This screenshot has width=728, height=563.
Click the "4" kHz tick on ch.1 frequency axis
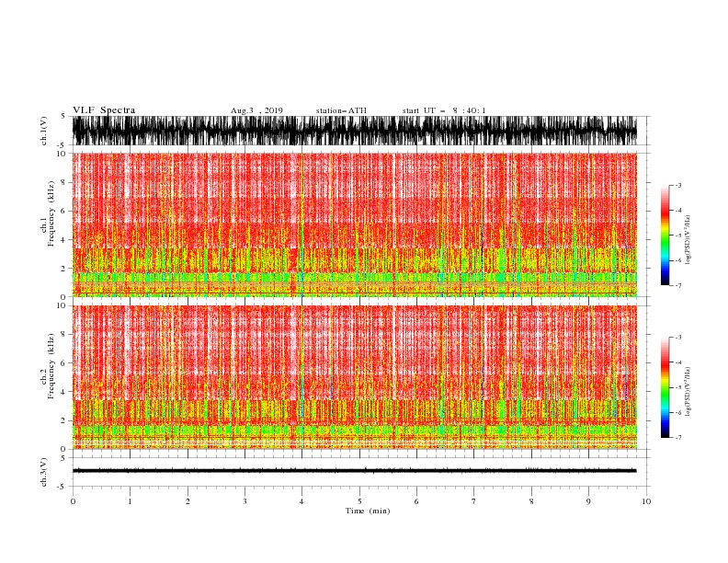65,240
